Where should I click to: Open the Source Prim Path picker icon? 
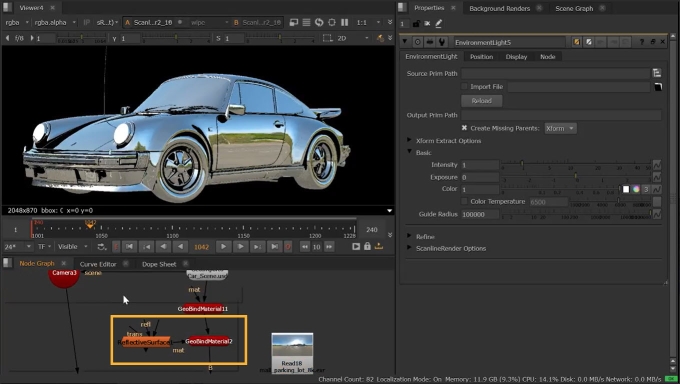tap(657, 73)
